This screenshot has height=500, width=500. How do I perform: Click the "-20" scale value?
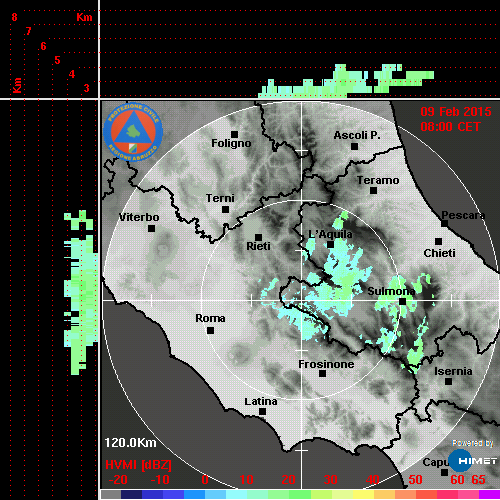pos(118,480)
